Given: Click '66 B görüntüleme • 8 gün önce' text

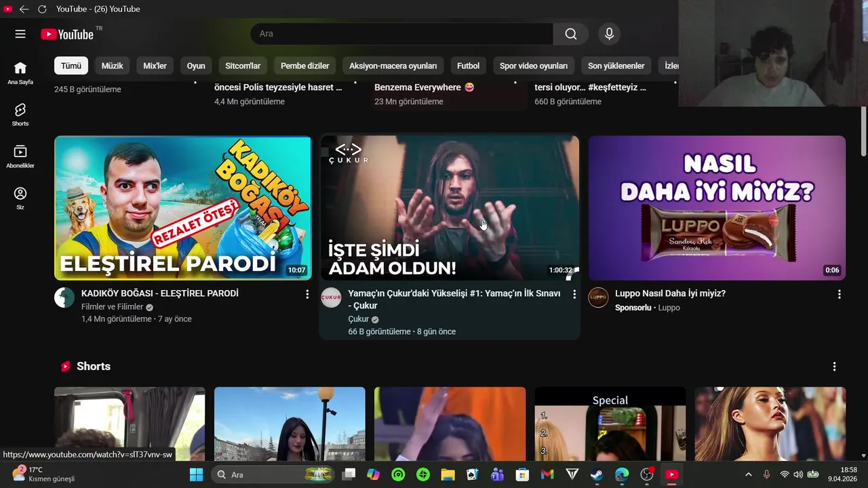Looking at the screenshot, I should coord(401,332).
